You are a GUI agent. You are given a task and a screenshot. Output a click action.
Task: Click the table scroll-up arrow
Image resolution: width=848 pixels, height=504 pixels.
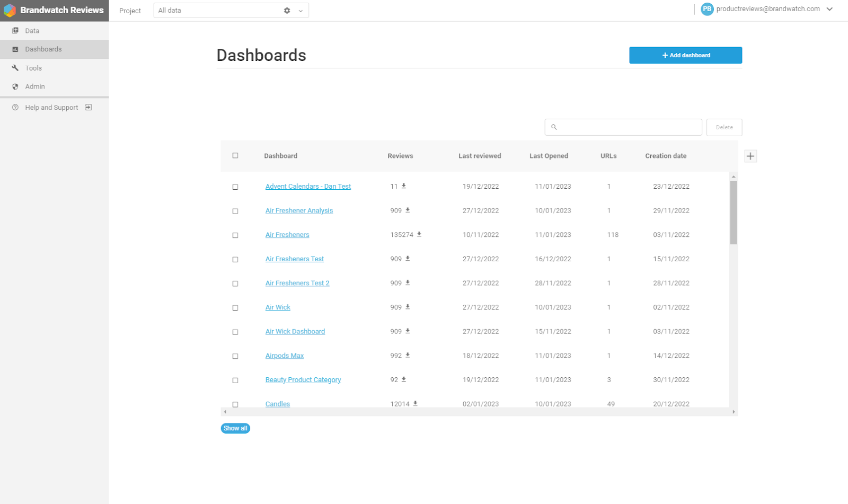click(x=734, y=176)
